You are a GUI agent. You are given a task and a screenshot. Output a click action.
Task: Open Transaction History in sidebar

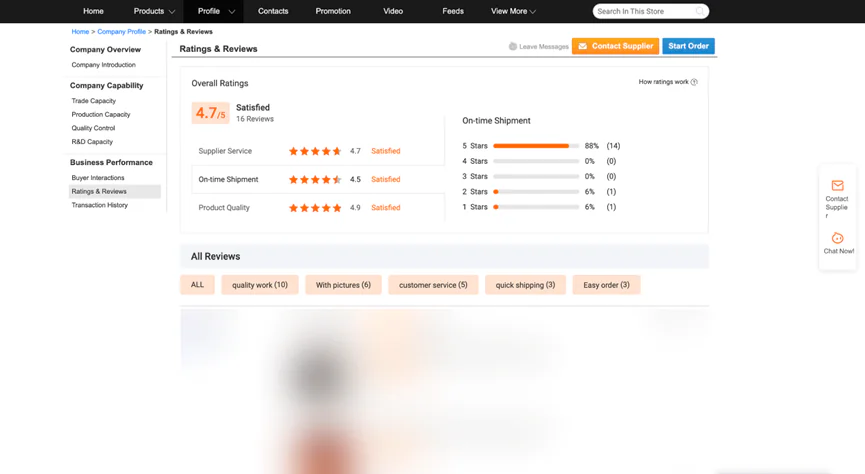tap(99, 205)
